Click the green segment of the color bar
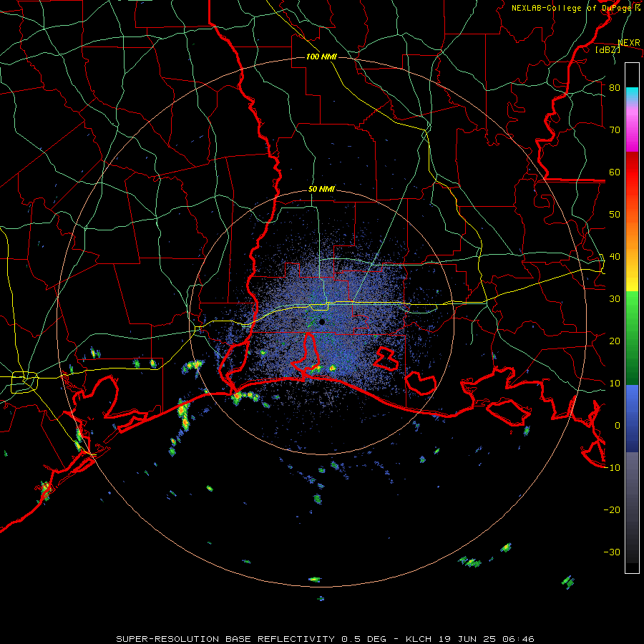644x644 pixels. click(x=632, y=338)
